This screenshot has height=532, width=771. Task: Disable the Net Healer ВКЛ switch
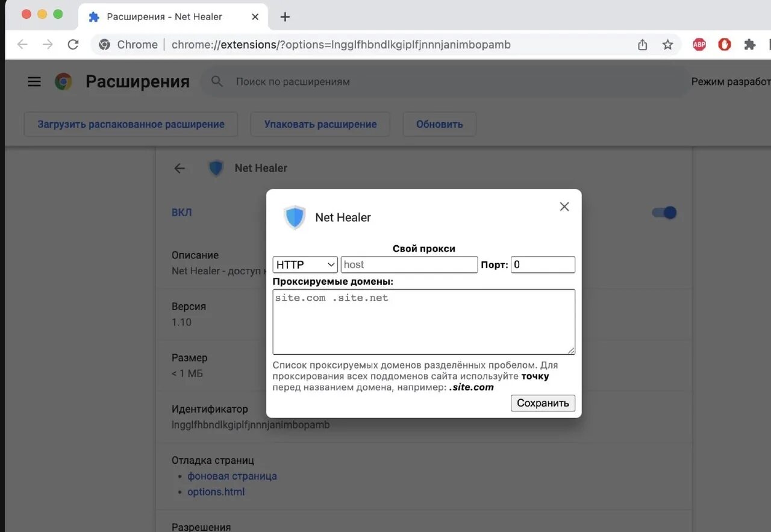663,212
